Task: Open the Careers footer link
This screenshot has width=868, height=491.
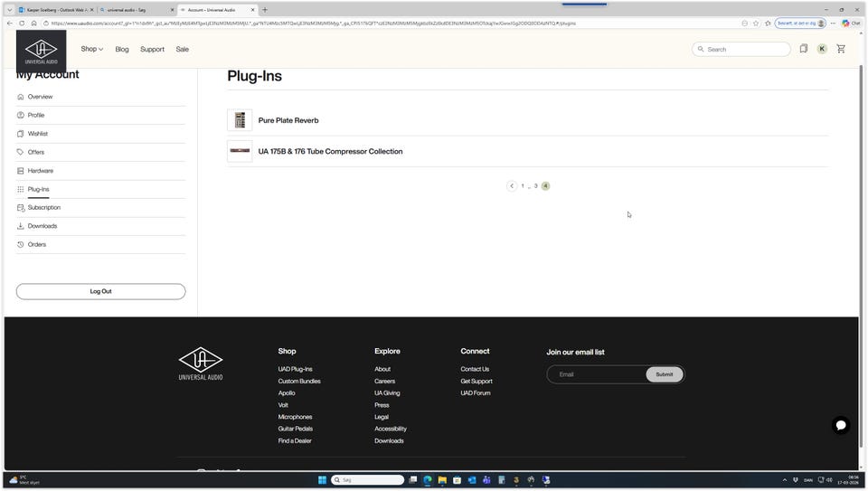Action: tap(385, 382)
